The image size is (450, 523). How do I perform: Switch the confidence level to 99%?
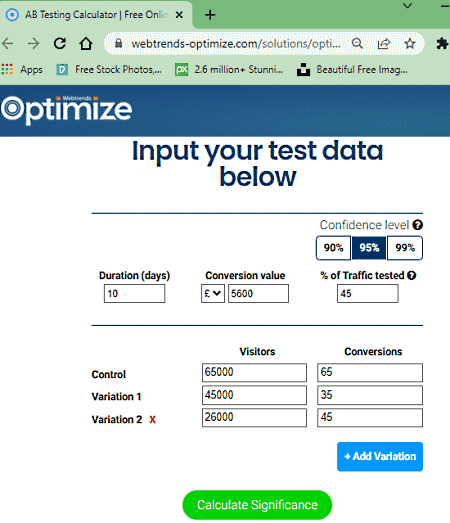(405, 248)
